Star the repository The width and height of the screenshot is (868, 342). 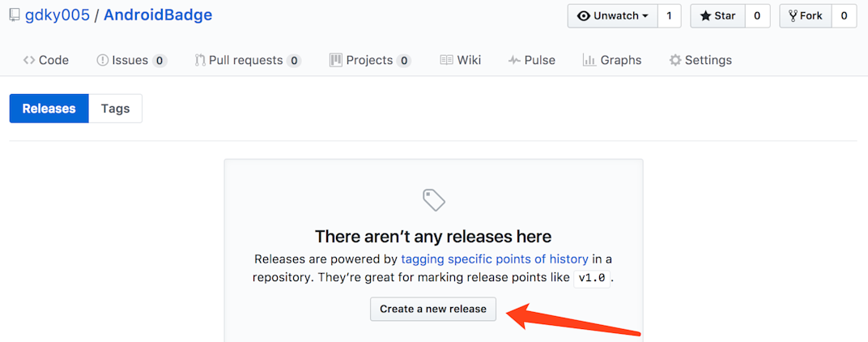pos(718,16)
